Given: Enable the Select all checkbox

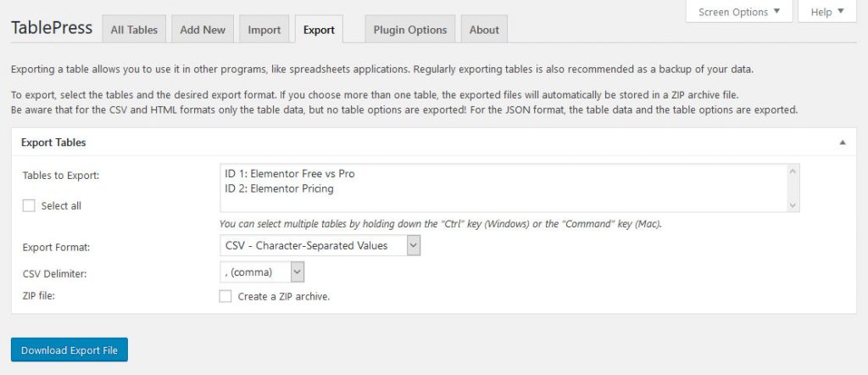Looking at the screenshot, I should point(30,205).
